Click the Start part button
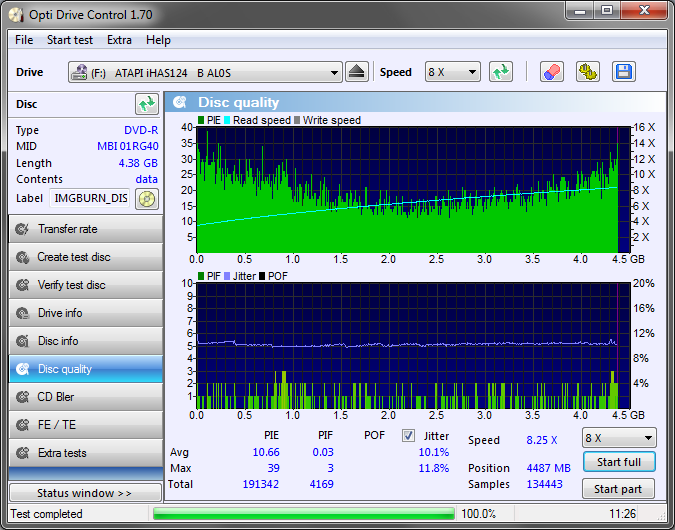This screenshot has width=675, height=530. pyautogui.click(x=618, y=489)
